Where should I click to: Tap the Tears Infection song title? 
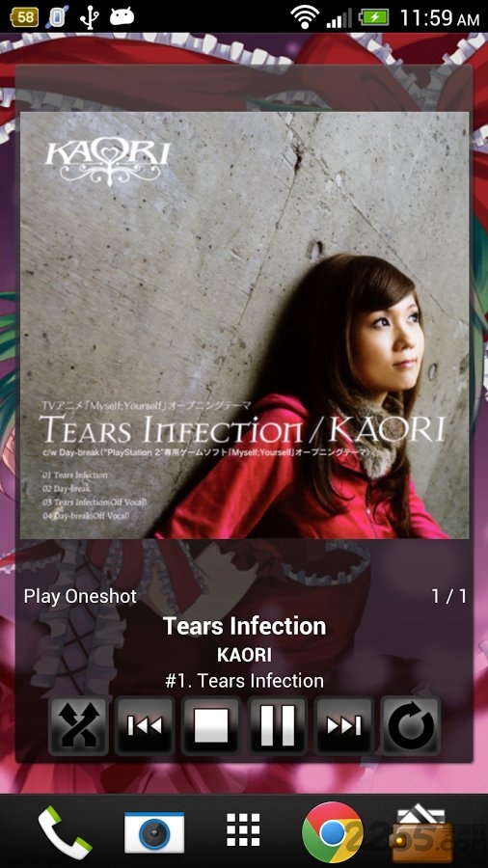point(244,626)
